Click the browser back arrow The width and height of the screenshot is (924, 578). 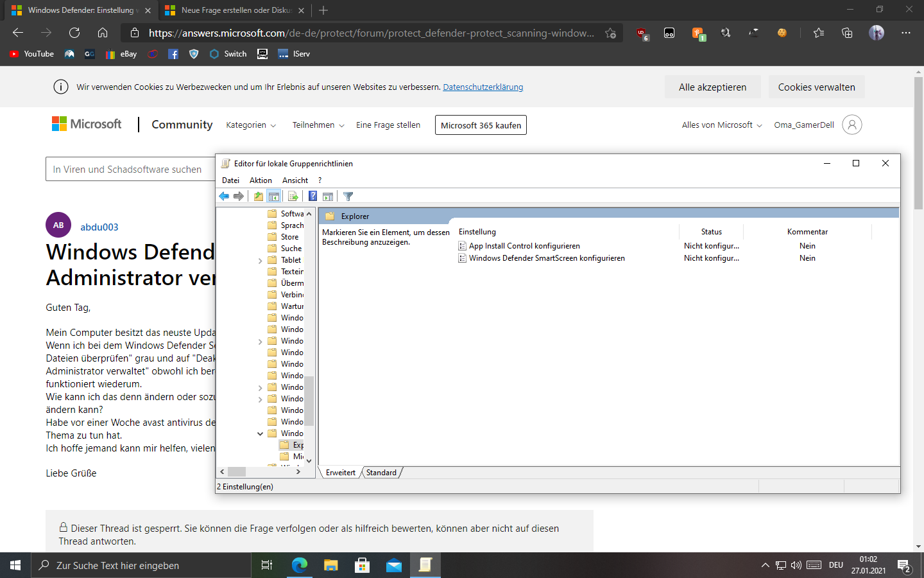[x=18, y=33]
